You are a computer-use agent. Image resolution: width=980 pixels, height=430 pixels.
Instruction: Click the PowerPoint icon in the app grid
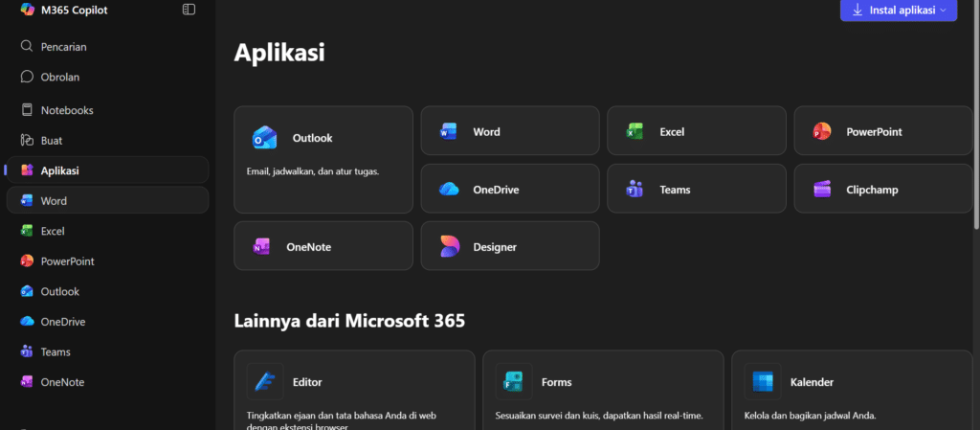coord(821,131)
